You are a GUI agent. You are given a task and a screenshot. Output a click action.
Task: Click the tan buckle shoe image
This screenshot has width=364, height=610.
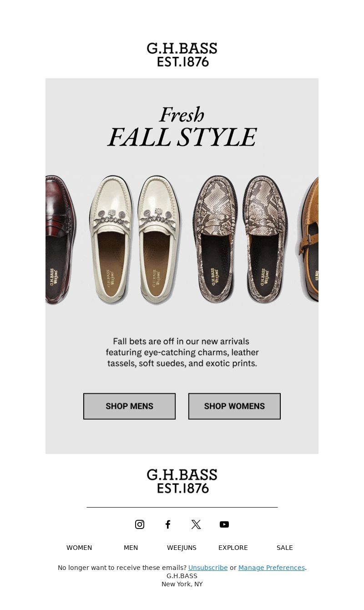pos(308,240)
